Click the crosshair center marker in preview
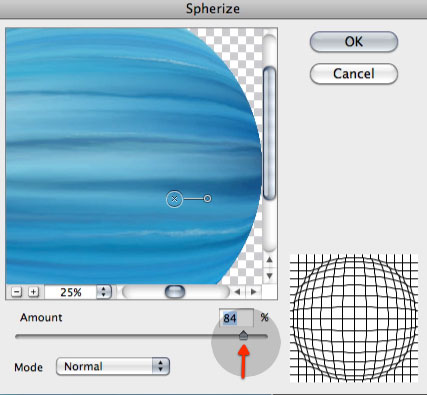The height and width of the screenshot is (395, 427). [174, 199]
